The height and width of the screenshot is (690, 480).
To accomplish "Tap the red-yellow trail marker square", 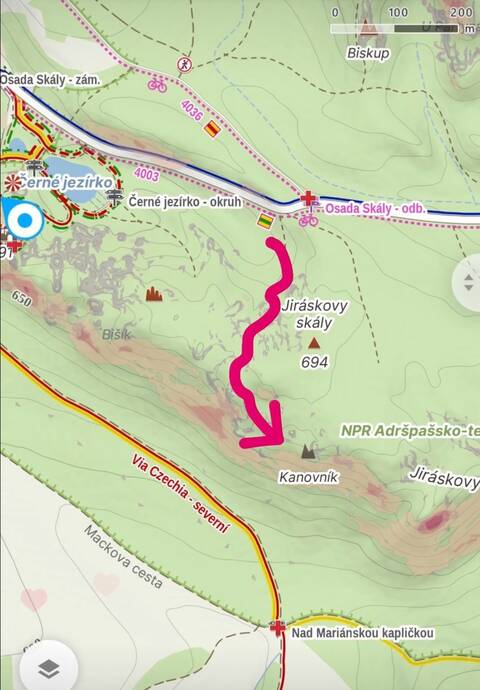I will [212, 128].
